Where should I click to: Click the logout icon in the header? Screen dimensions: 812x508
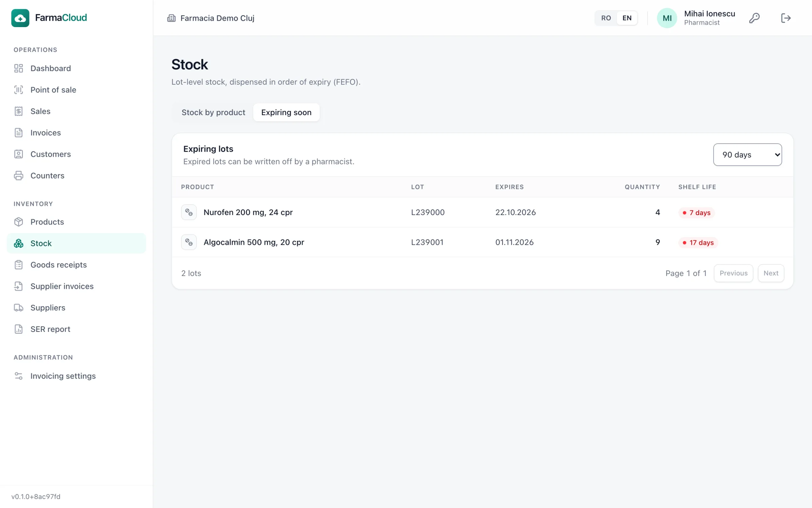coord(786,18)
